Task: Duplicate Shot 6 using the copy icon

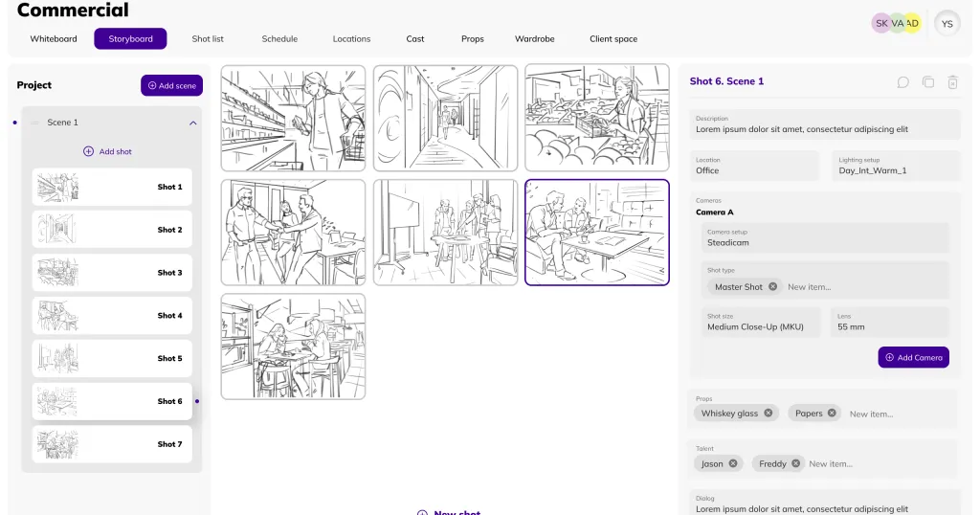Action: pos(927,82)
